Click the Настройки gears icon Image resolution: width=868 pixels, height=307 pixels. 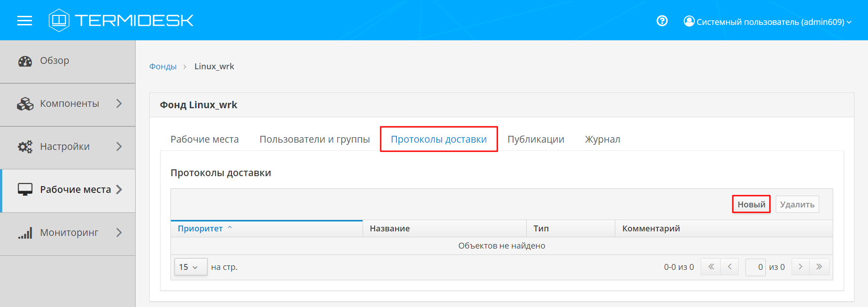(x=25, y=147)
